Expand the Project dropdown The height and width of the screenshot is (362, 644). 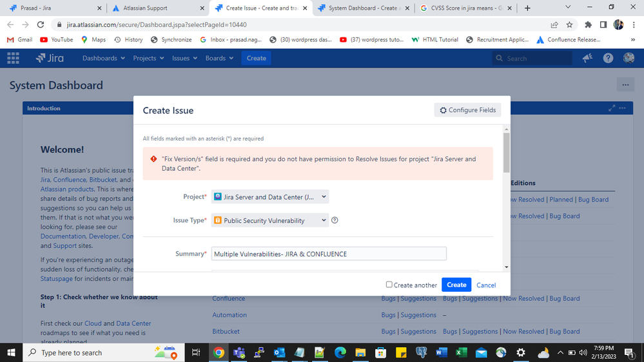(270, 196)
